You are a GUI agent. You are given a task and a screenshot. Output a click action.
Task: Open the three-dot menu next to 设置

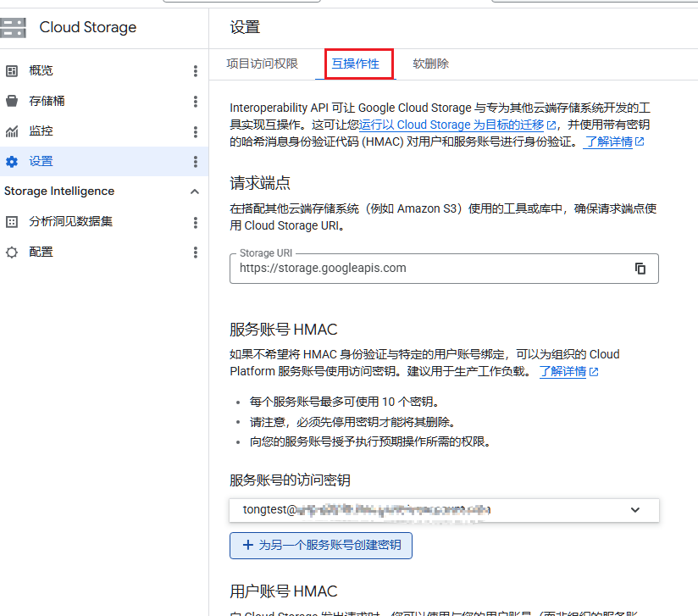click(196, 162)
